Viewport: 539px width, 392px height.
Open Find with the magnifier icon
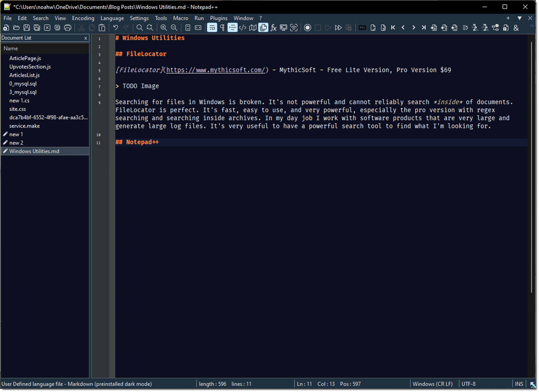click(140, 28)
